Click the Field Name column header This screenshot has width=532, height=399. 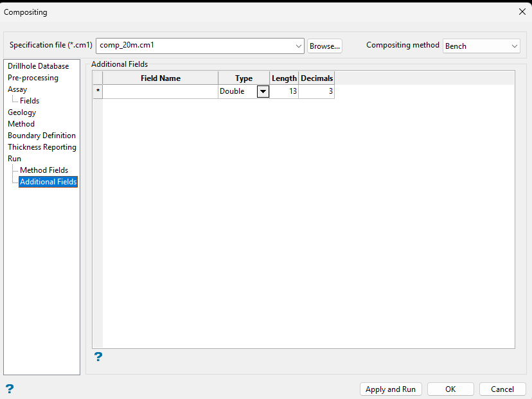[x=160, y=78]
